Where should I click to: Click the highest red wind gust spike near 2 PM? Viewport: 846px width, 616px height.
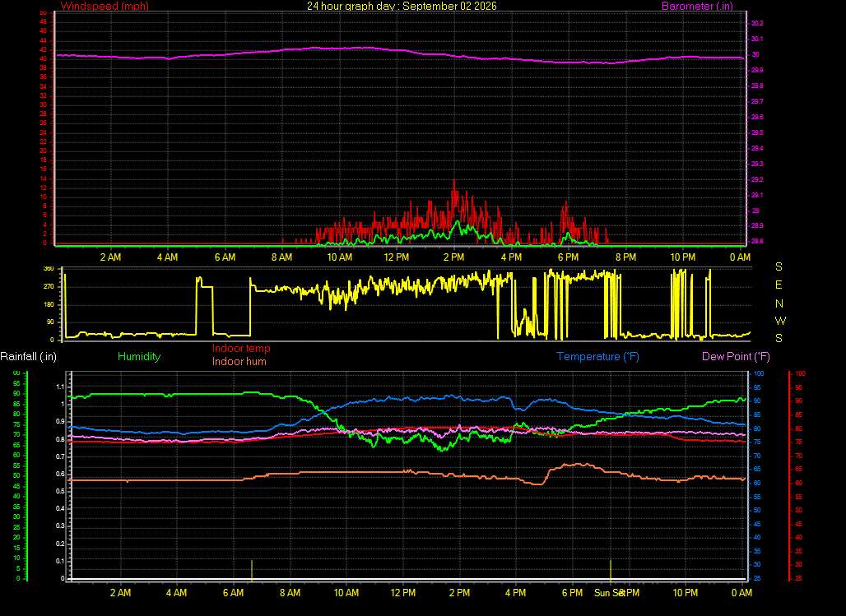(x=453, y=186)
